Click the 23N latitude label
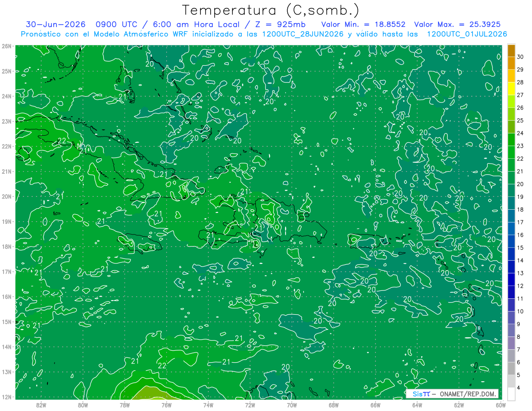The height and width of the screenshot is (411, 532). pyautogui.click(x=6, y=121)
